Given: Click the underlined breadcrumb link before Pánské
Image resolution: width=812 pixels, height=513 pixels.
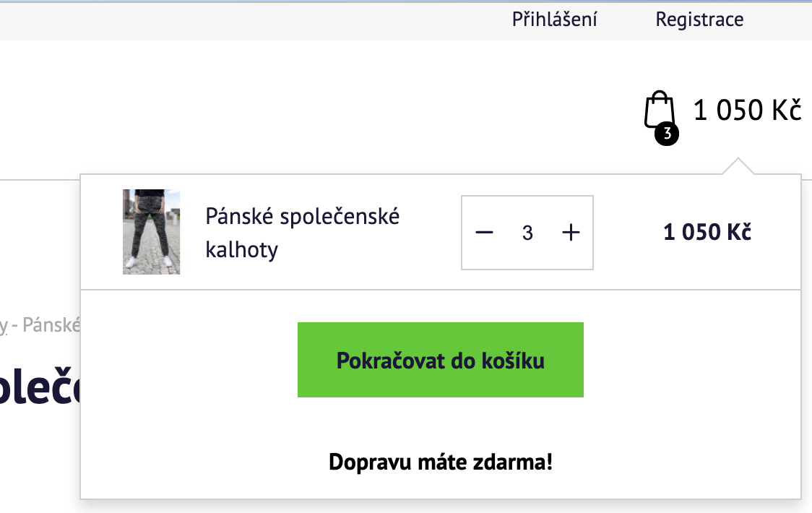Looking at the screenshot, I should coord(4,326).
